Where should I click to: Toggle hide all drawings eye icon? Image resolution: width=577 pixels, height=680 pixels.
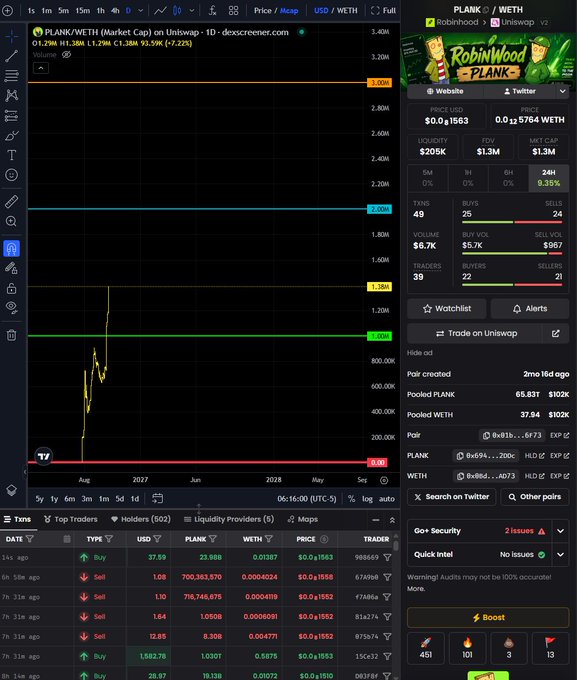[12, 307]
